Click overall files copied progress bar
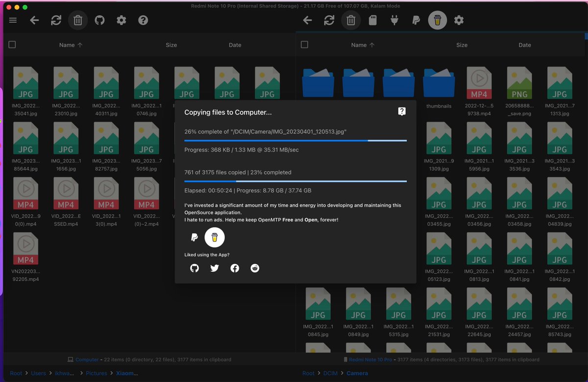 click(295, 181)
